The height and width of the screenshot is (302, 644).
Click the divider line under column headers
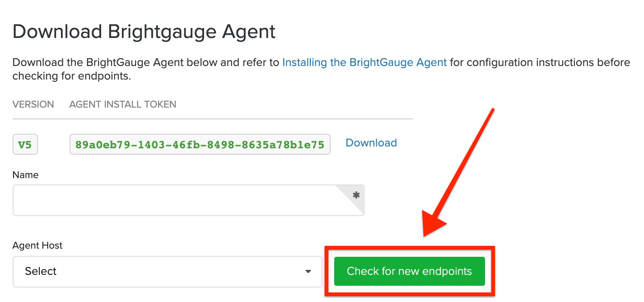pos(213,119)
